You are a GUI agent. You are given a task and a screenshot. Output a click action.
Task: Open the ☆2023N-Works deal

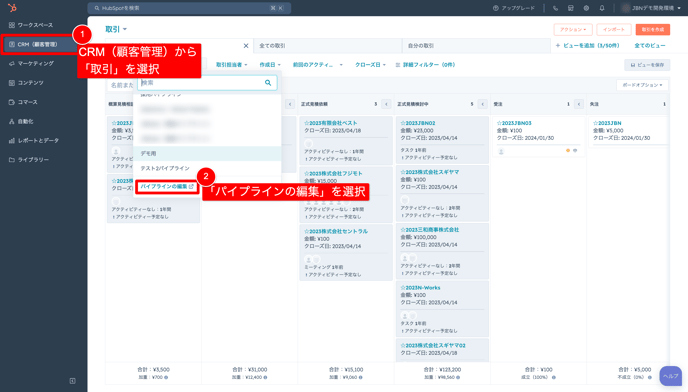[420, 288]
